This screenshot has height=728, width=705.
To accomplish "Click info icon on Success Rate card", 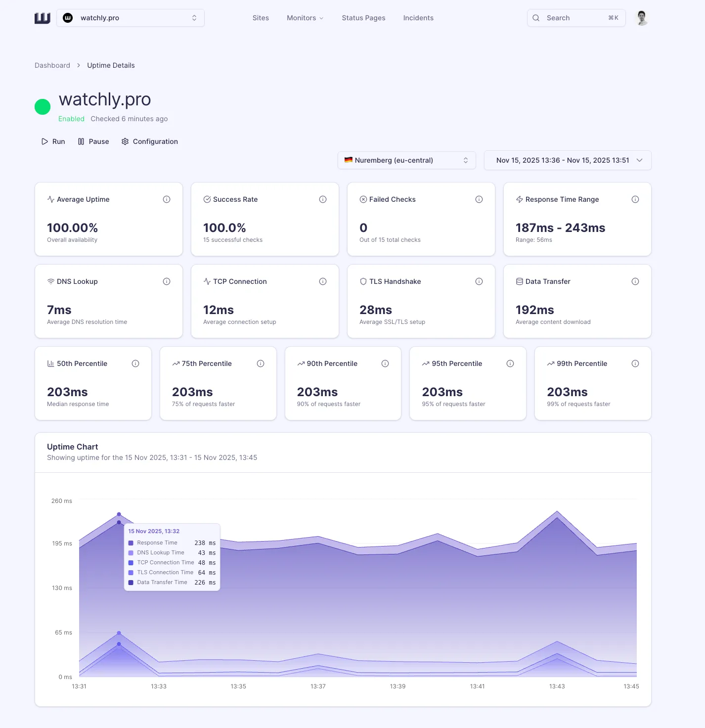I will tap(323, 199).
